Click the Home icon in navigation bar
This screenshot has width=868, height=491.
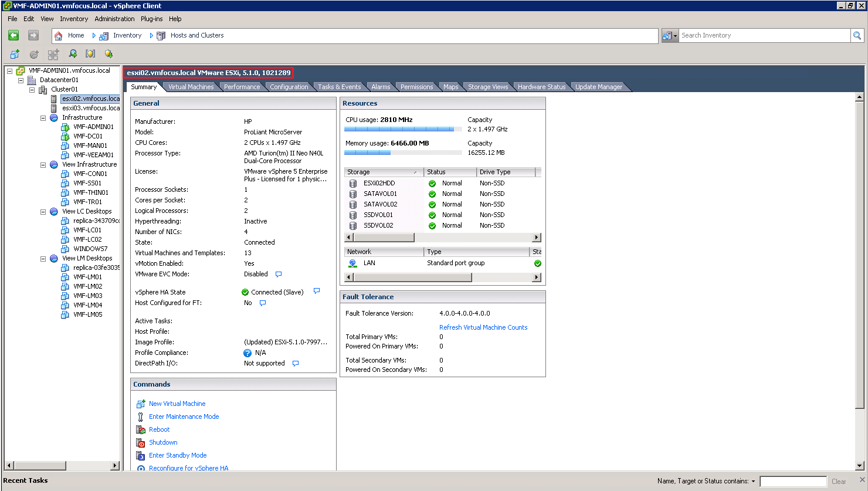[x=59, y=36]
